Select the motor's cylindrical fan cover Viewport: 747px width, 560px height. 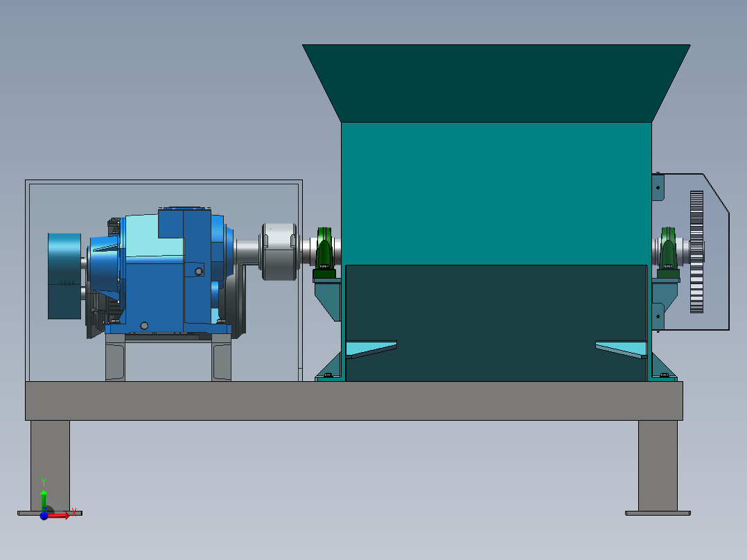tap(64, 276)
